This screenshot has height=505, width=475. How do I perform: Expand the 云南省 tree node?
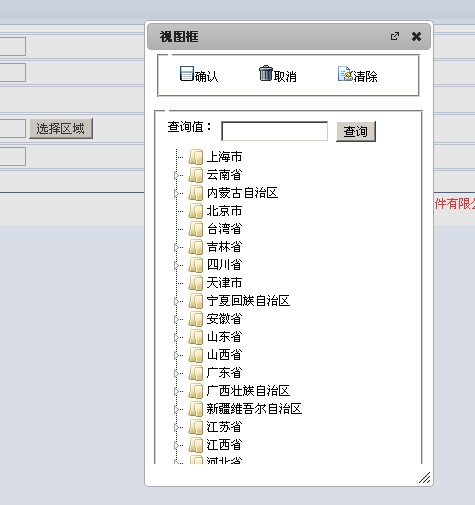click(x=176, y=175)
